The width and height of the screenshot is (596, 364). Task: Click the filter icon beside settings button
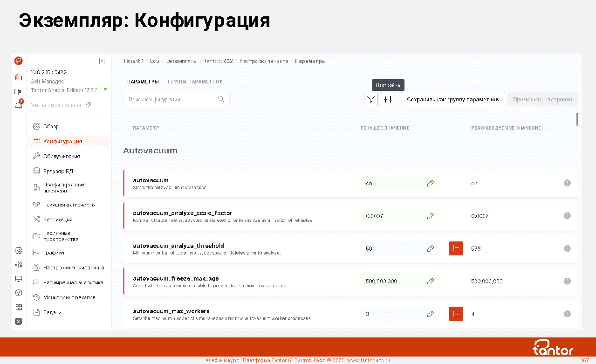coord(371,99)
